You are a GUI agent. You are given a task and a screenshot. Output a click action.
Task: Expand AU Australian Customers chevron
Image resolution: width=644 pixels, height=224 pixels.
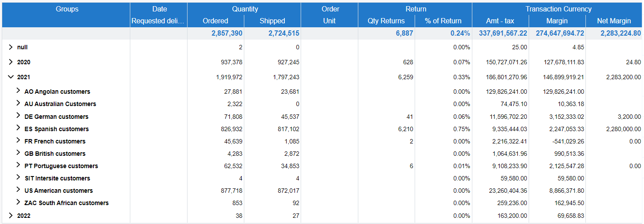click(18, 103)
